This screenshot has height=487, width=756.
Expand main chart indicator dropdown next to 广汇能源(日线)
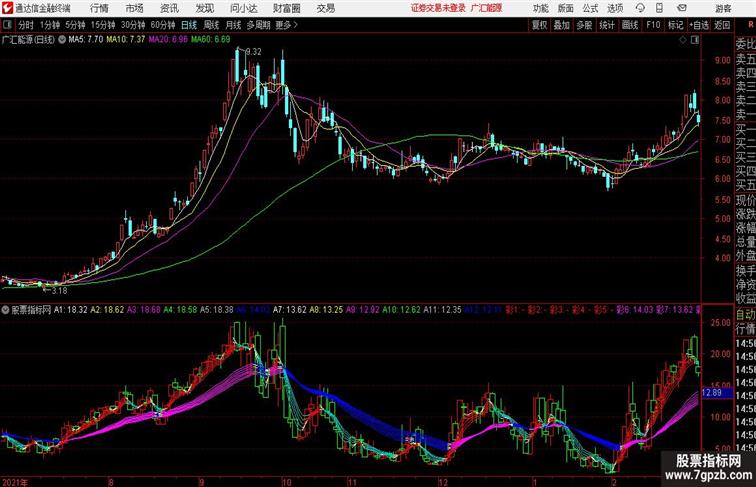pyautogui.click(x=62, y=40)
